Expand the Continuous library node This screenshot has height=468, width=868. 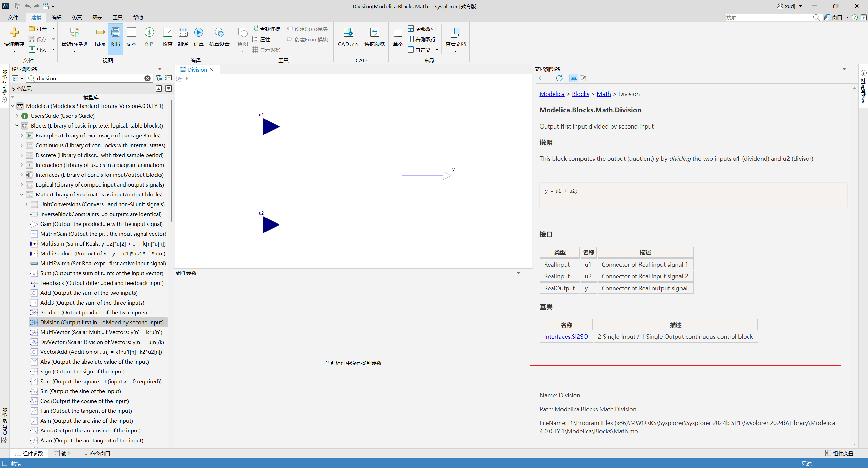click(22, 145)
